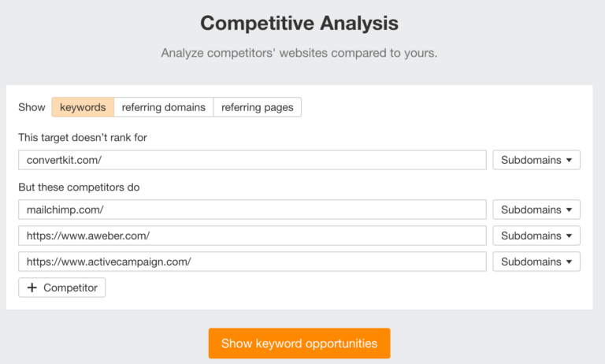
Task: Edit the https://www.aweber.com/ competitor field
Action: [x=252, y=236]
